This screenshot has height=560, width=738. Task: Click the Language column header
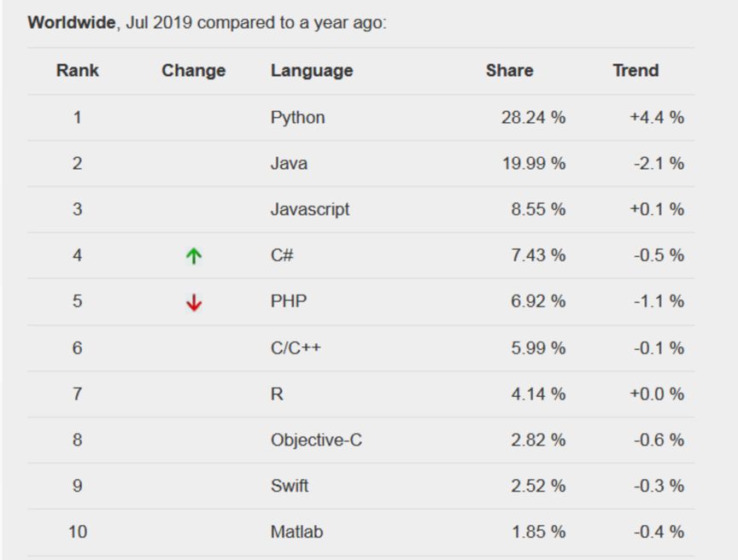point(312,71)
